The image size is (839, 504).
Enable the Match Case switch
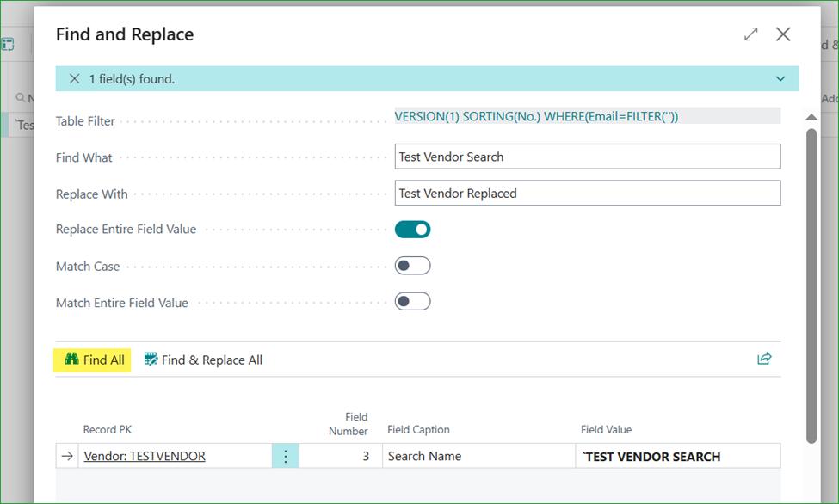pyautogui.click(x=412, y=266)
